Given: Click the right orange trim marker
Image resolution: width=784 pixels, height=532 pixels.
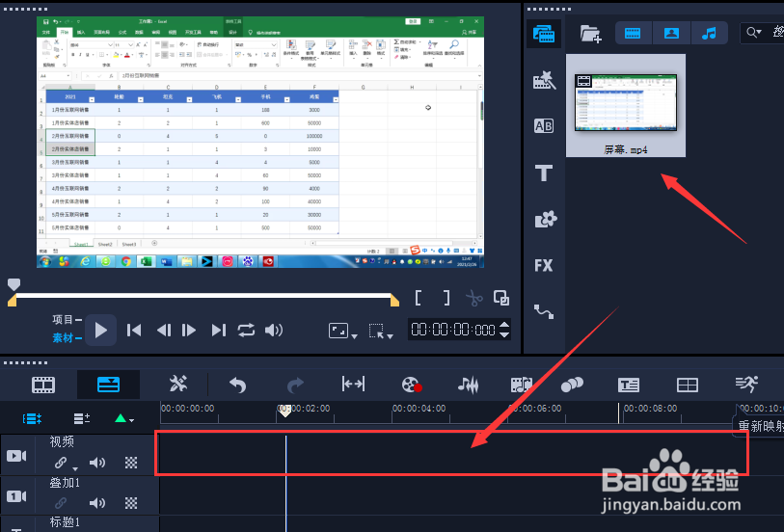Looking at the screenshot, I should 394,300.
